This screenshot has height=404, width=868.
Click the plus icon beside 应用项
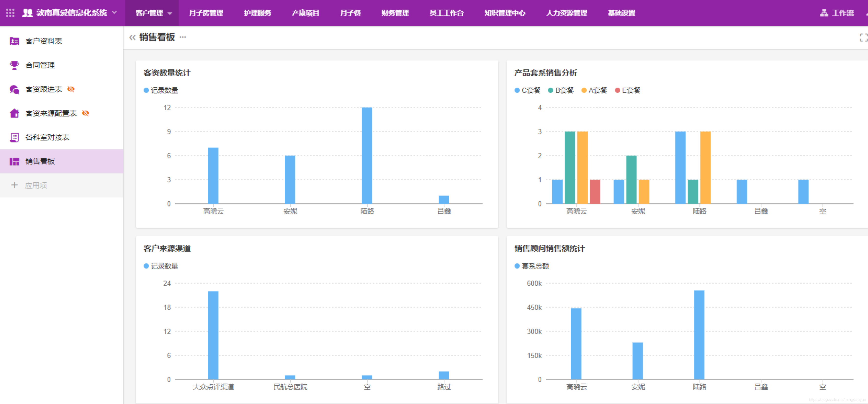[x=14, y=185]
